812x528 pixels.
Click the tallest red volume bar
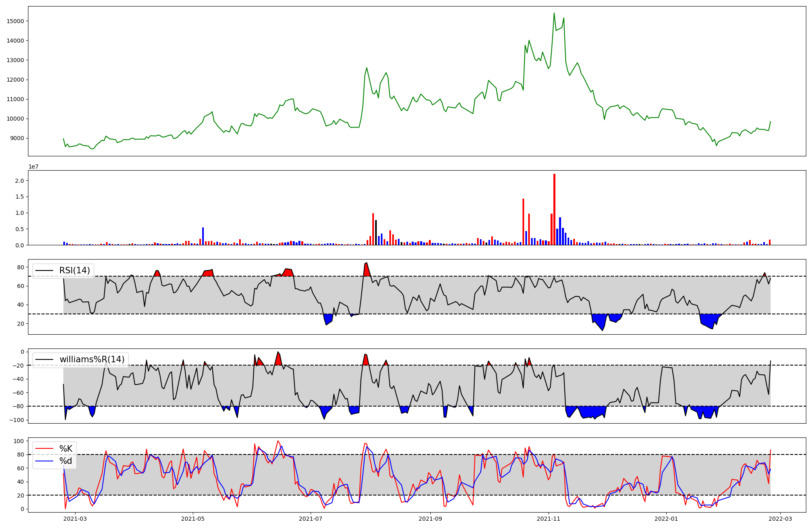pyautogui.click(x=554, y=209)
